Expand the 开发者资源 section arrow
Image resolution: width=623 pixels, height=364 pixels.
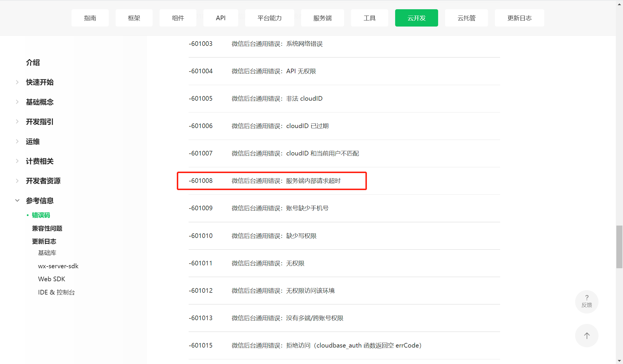17,181
